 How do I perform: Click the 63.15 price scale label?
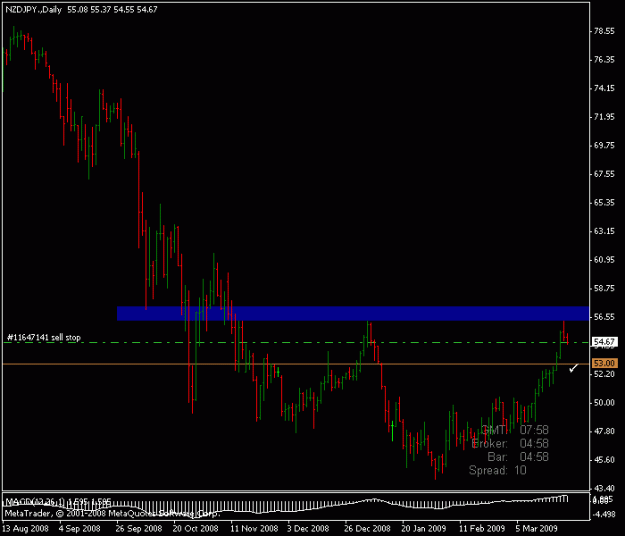tap(604, 231)
